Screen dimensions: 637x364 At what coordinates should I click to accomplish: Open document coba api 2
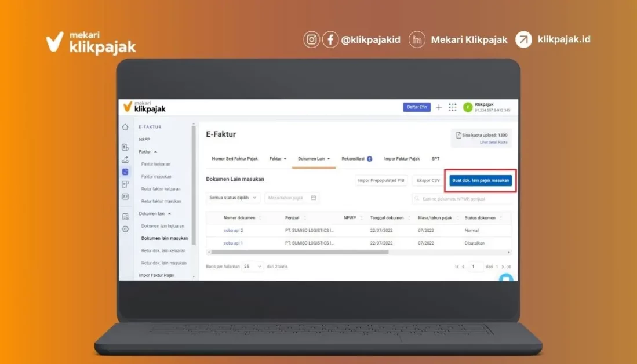click(233, 230)
